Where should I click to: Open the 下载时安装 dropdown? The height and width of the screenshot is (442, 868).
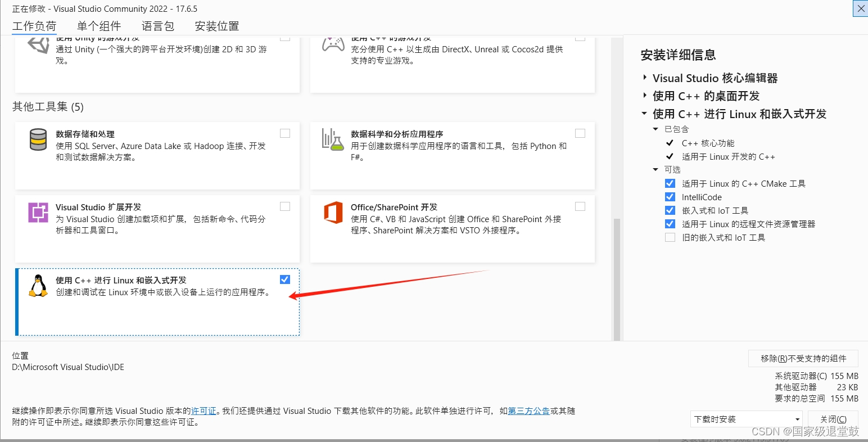[747, 420]
